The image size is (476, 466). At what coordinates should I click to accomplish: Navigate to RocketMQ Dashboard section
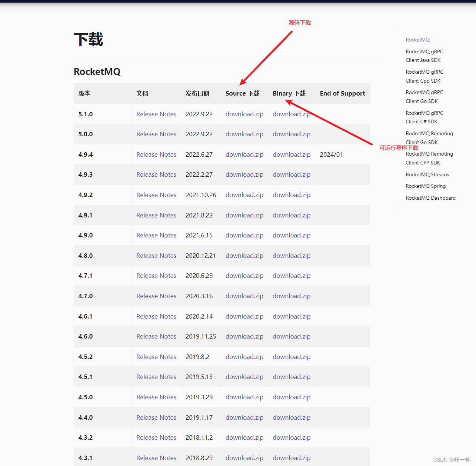point(430,198)
